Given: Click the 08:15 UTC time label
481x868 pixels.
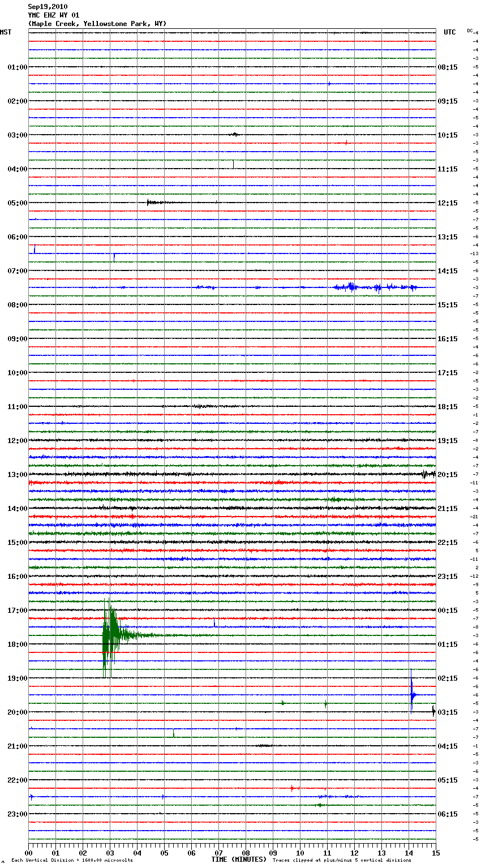Looking at the screenshot, I should [x=448, y=67].
